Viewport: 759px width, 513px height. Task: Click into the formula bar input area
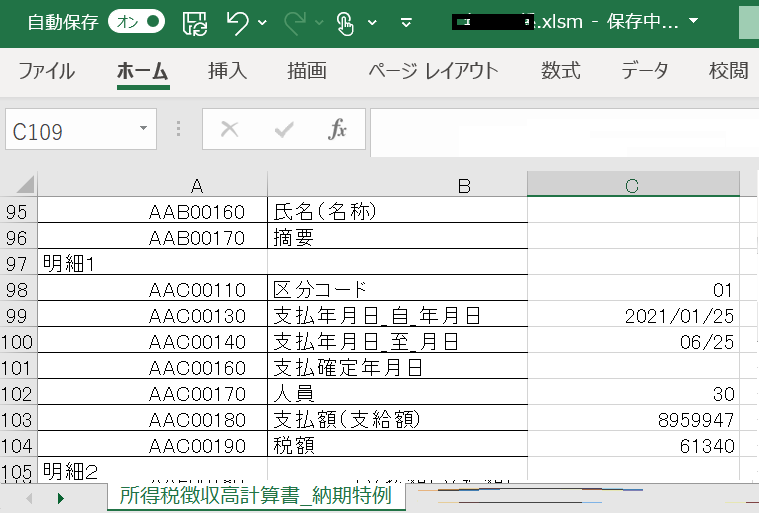564,132
